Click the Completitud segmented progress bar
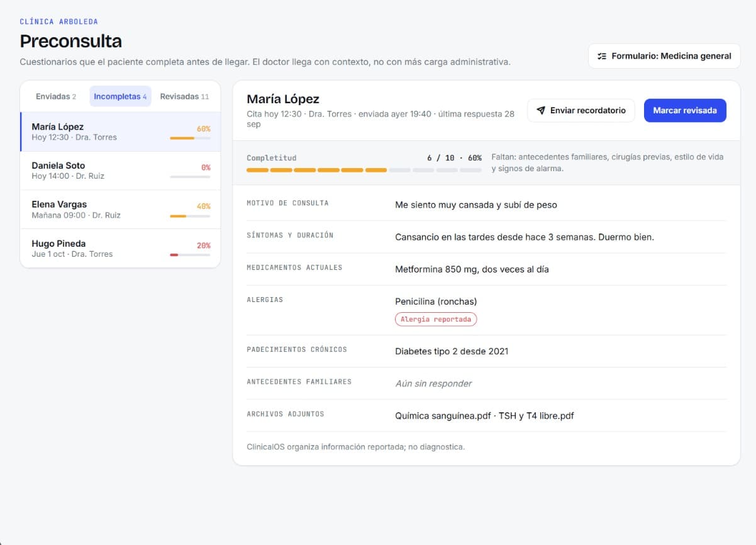 pos(364,170)
